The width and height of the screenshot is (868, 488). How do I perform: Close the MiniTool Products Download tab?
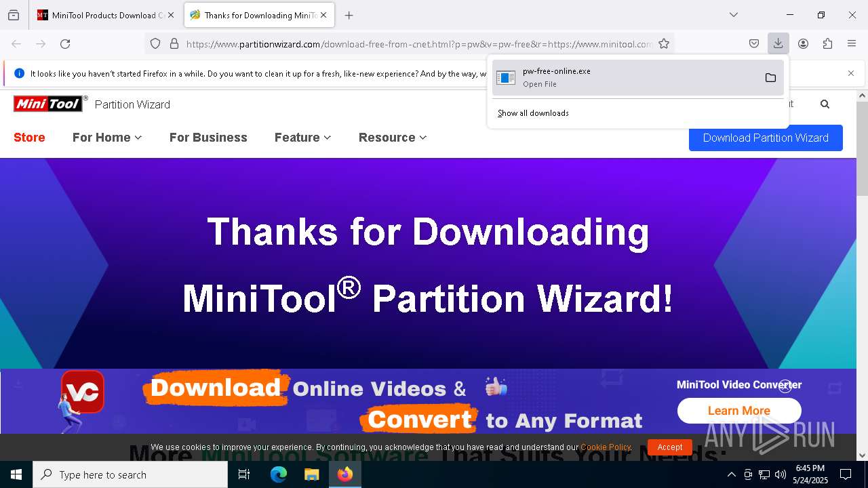(x=171, y=15)
